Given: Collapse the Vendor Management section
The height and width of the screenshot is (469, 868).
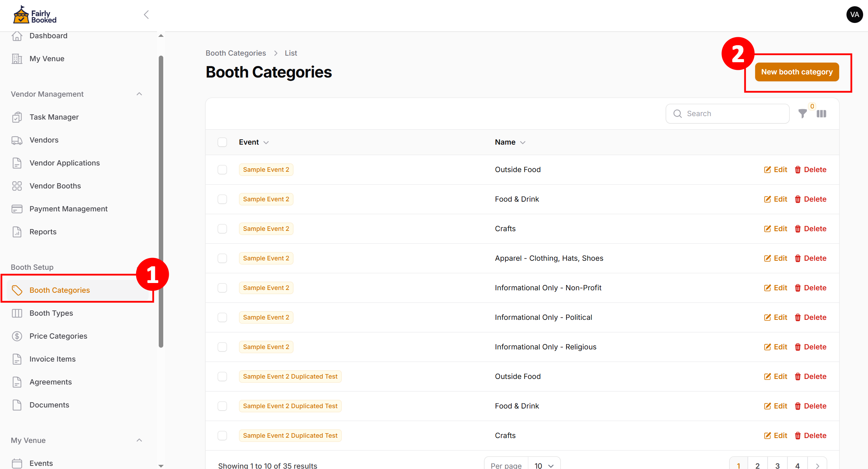Looking at the screenshot, I should [139, 94].
